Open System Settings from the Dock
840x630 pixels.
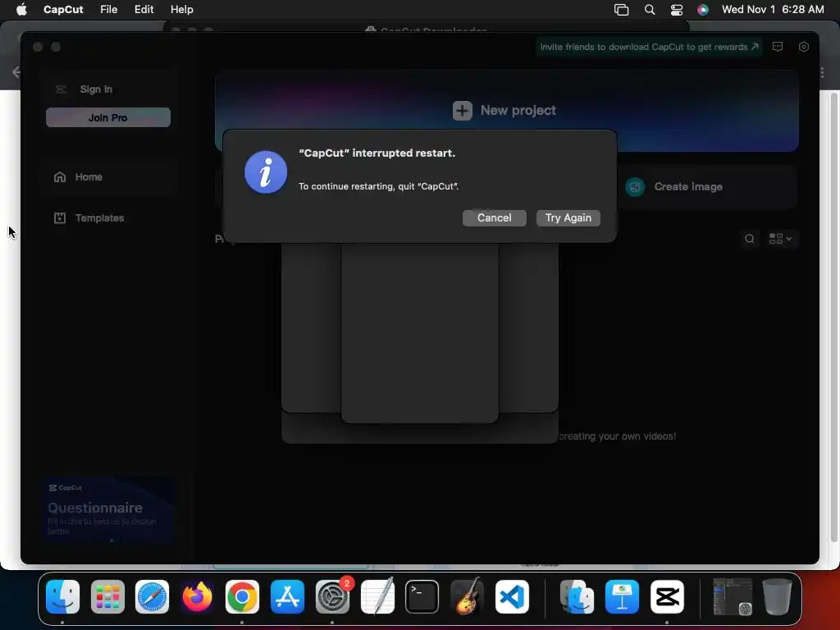[332, 596]
